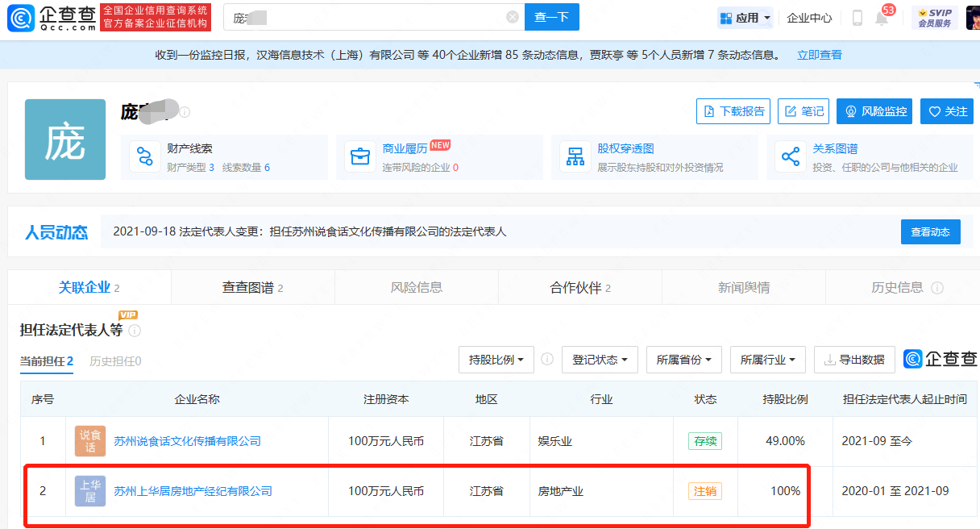Image resolution: width=980 pixels, height=529 pixels.
Task: Click 49.00% shareholding cell
Action: (785, 441)
